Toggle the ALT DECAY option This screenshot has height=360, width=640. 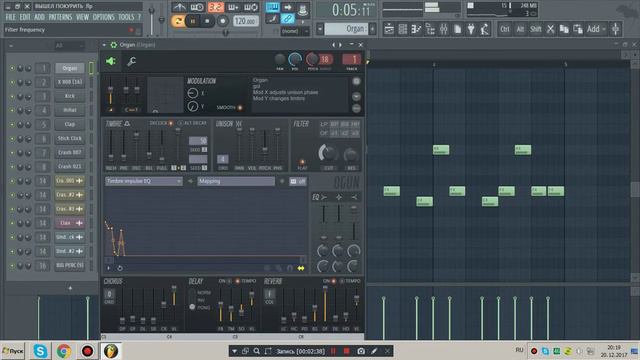192,123
